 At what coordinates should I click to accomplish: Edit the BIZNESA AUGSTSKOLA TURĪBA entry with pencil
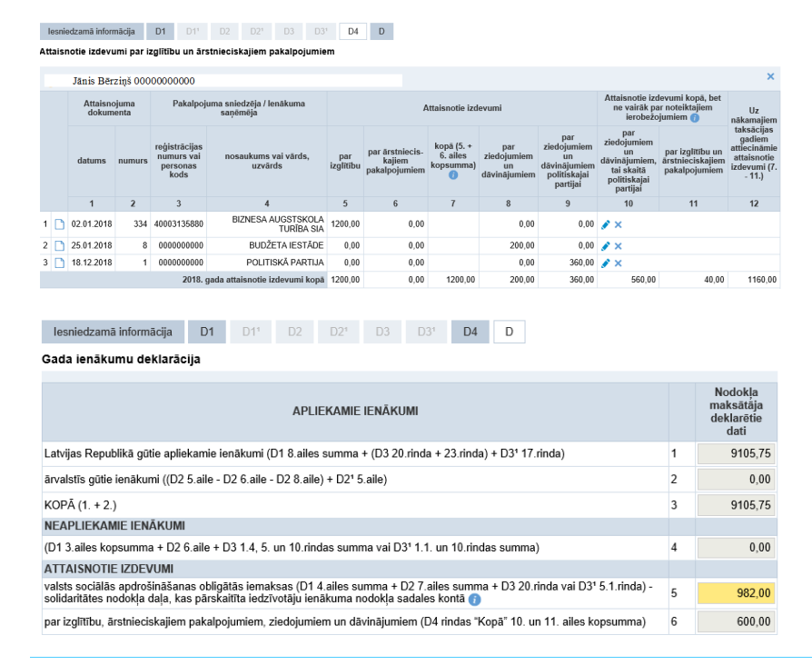point(606,224)
